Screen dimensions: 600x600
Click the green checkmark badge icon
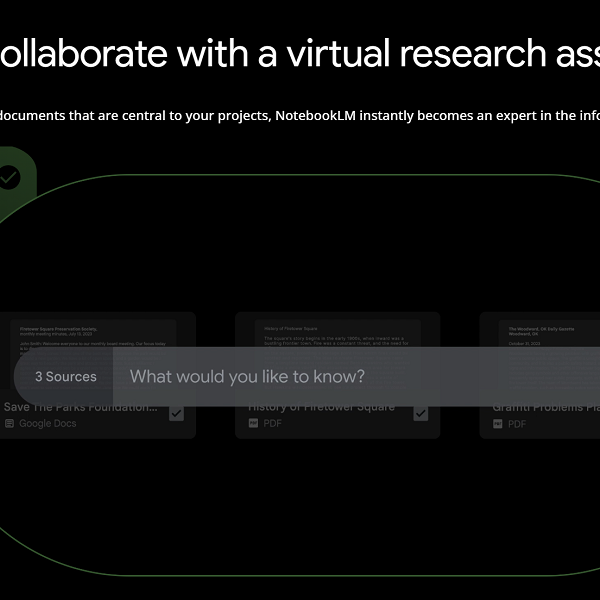(x=9, y=177)
